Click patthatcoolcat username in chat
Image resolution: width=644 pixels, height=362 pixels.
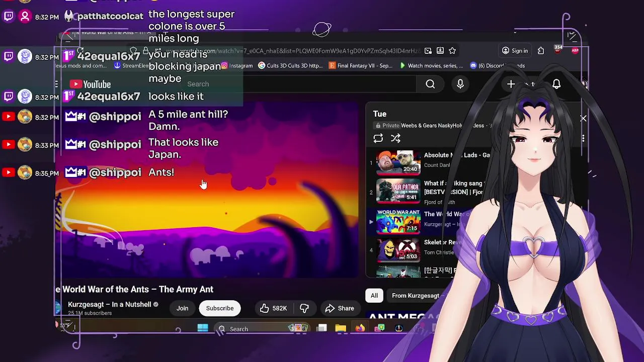[x=110, y=17]
